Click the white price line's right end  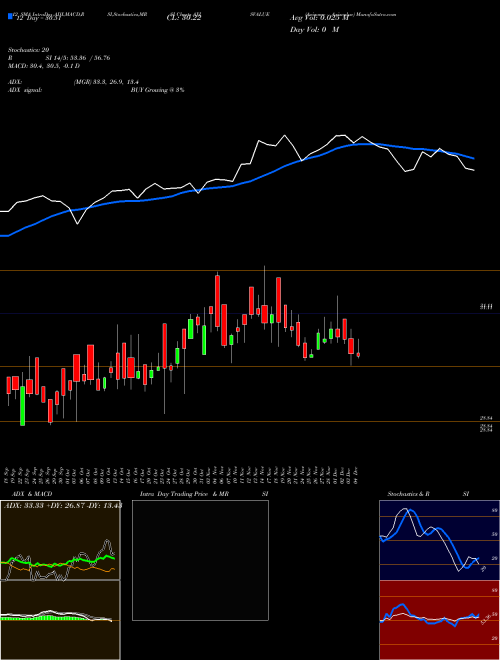473,170
